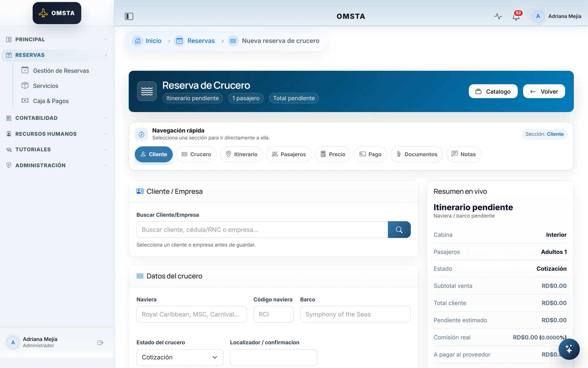Click the Volver button
The height and width of the screenshot is (368, 588).
(x=544, y=91)
